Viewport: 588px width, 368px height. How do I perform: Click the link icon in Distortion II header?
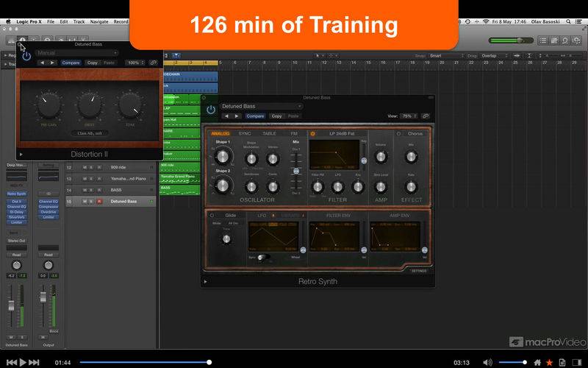click(x=153, y=63)
